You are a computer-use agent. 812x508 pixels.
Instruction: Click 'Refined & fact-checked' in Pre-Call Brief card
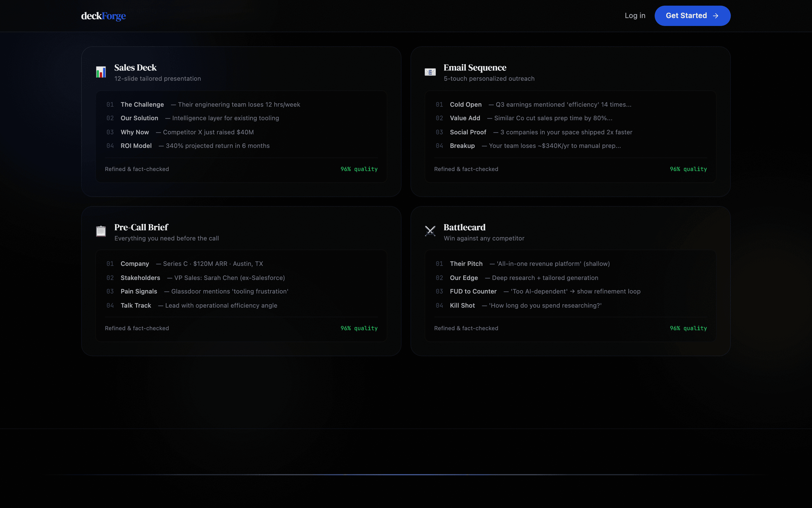point(137,328)
